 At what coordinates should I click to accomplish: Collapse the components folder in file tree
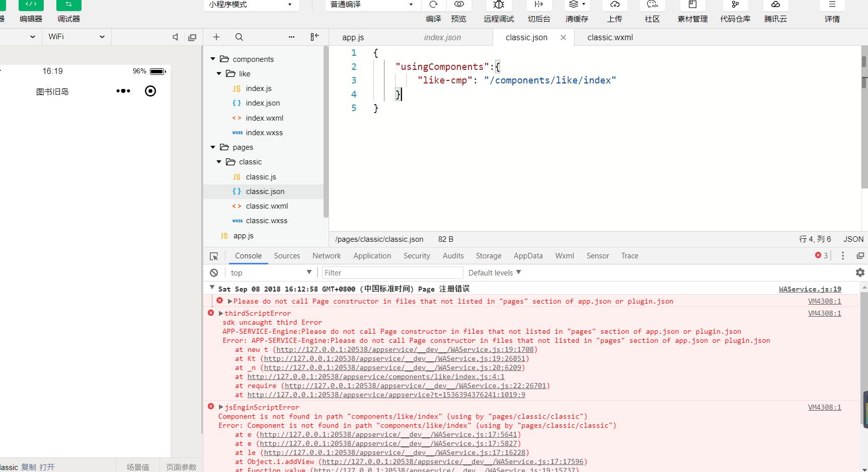point(212,59)
